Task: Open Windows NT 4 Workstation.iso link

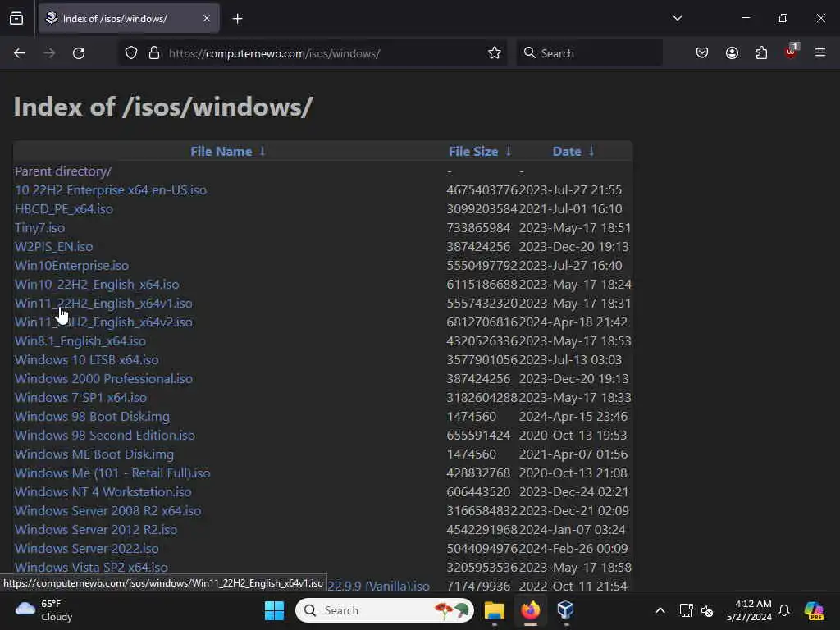Action: 103,492
